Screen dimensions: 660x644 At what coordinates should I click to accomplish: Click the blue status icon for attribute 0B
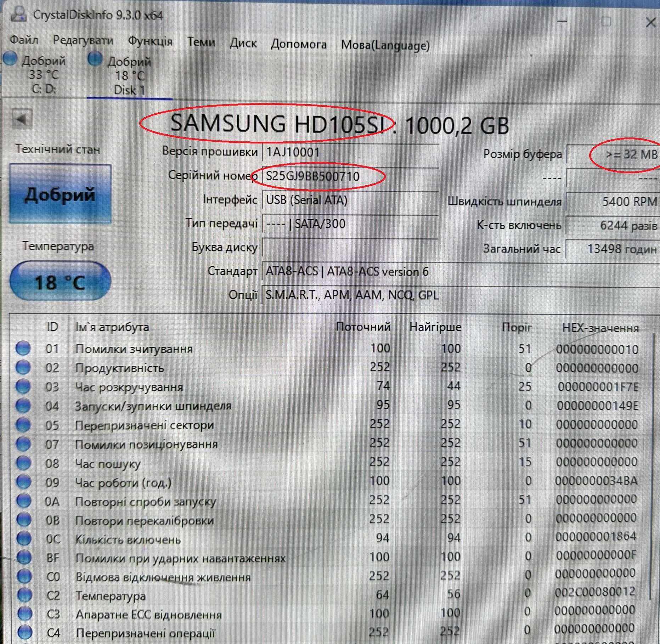click(24, 520)
